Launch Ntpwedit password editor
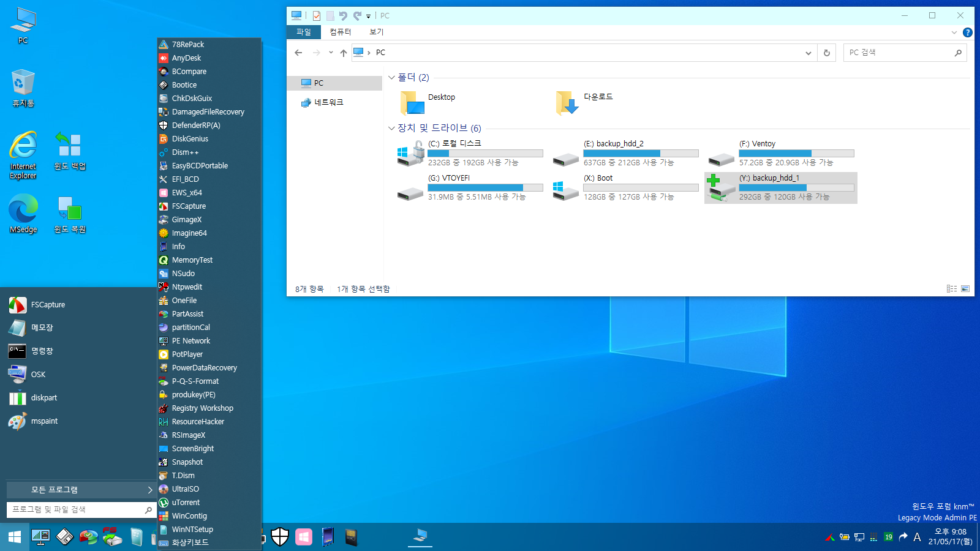Screen dimensions: 980x551 tap(209, 287)
